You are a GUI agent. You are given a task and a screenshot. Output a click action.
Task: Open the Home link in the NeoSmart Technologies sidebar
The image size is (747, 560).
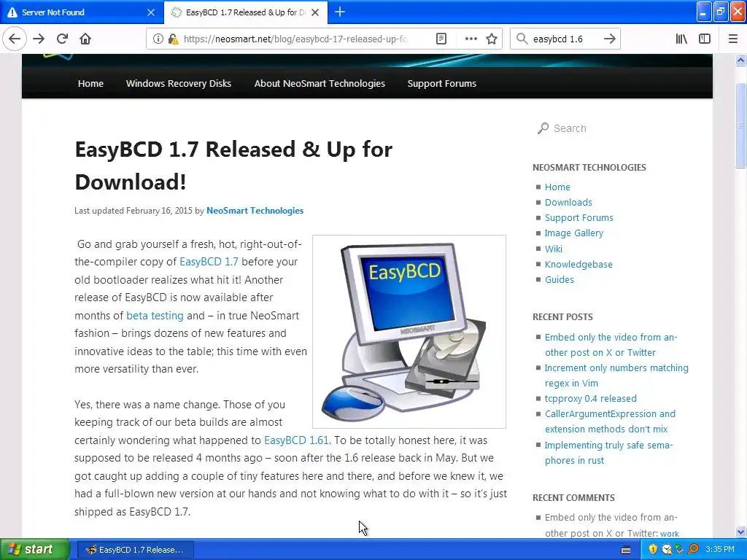click(557, 187)
